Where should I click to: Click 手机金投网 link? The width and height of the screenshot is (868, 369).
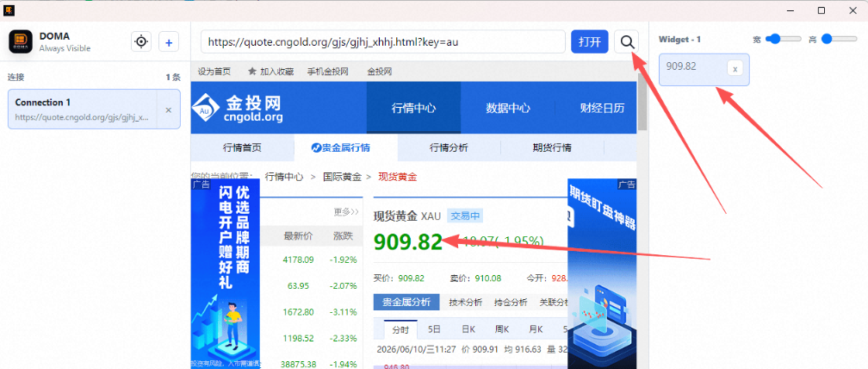coord(328,72)
